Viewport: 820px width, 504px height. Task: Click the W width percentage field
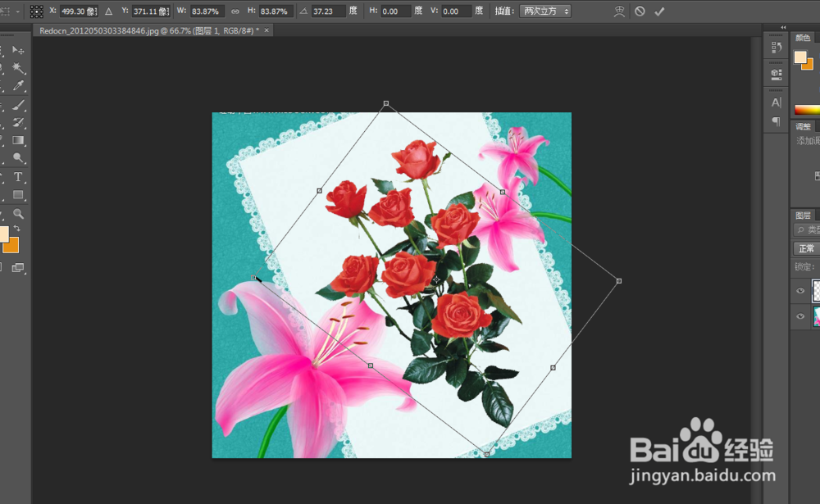coord(207,11)
